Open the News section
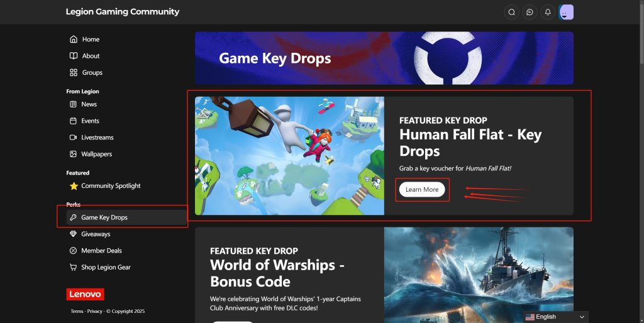This screenshot has width=644, height=323. pyautogui.click(x=84, y=104)
